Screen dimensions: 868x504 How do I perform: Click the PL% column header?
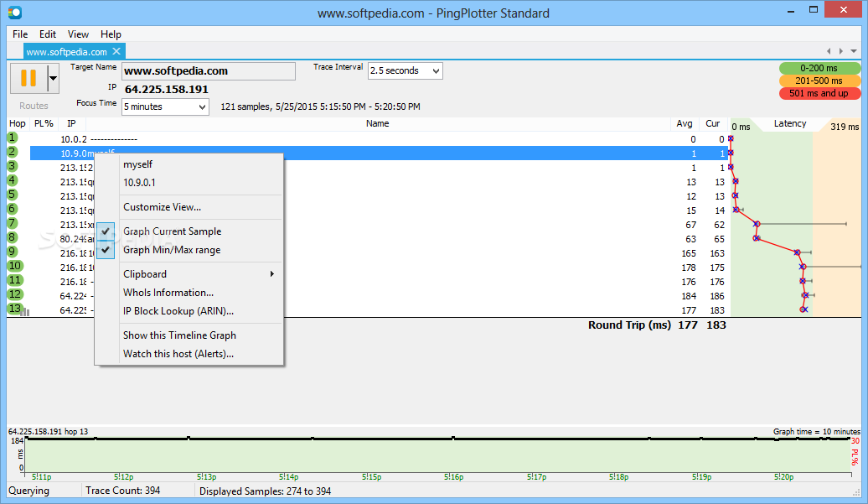(44, 123)
